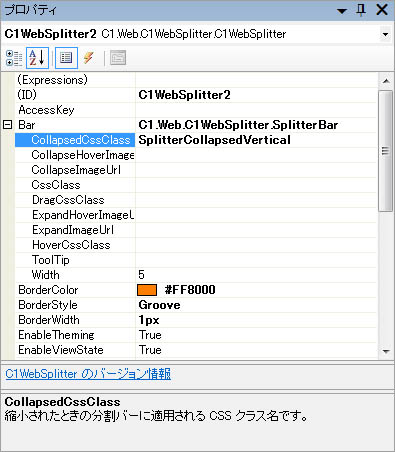The height and width of the screenshot is (452, 395).
Task: Select the ExpandImageUrl property
Action: 73,230
